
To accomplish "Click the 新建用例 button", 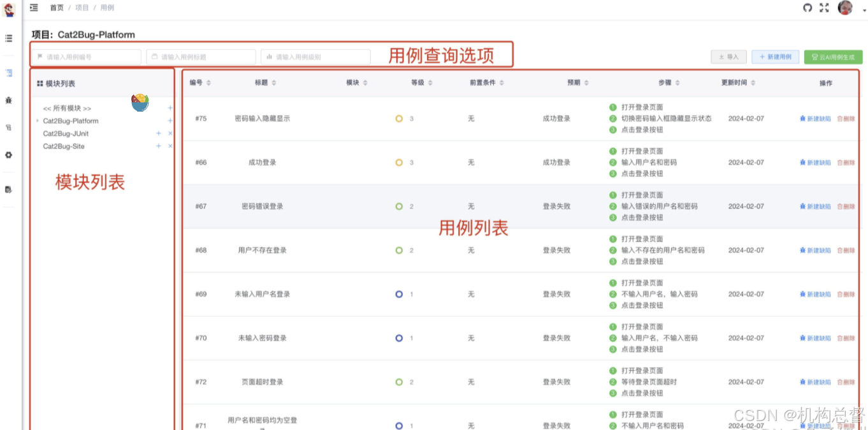I will tap(775, 57).
